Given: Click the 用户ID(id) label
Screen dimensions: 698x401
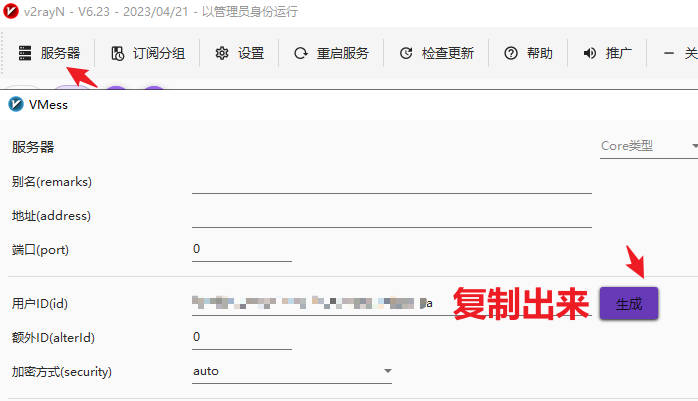Looking at the screenshot, I should point(40,304).
